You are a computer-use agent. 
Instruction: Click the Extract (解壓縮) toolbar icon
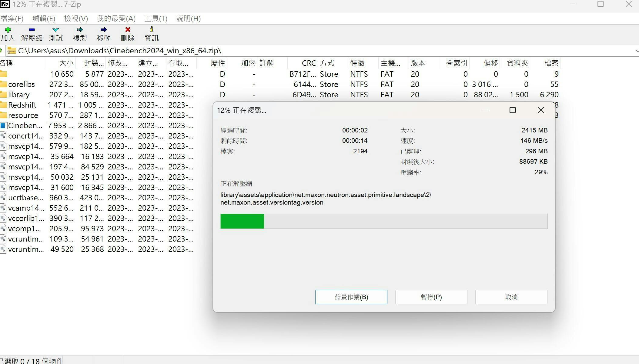click(32, 29)
